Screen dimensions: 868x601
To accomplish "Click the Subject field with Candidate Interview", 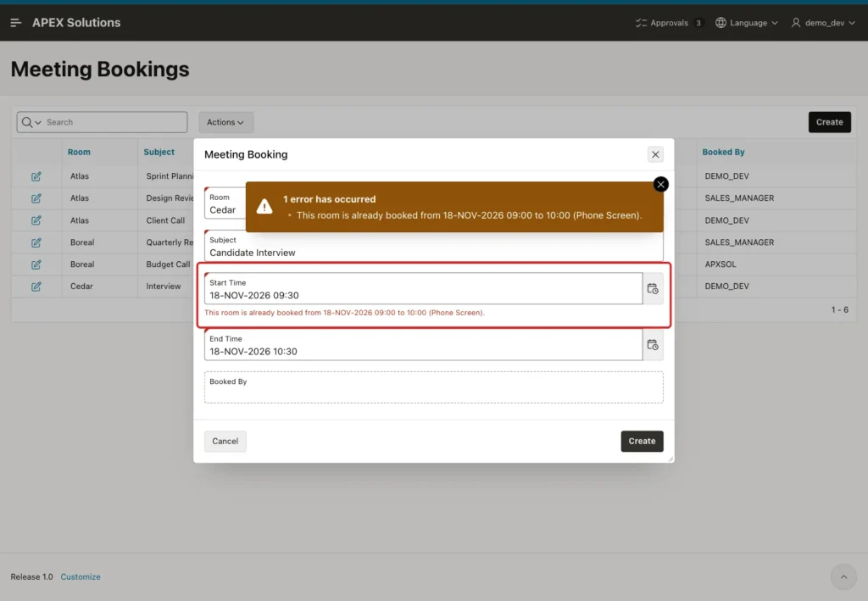I will point(433,247).
